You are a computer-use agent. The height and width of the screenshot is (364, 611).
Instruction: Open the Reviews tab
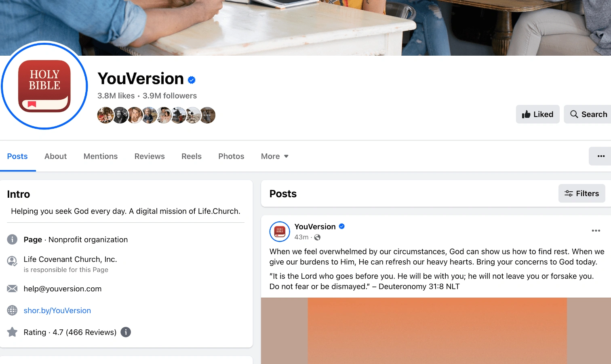pyautogui.click(x=150, y=156)
